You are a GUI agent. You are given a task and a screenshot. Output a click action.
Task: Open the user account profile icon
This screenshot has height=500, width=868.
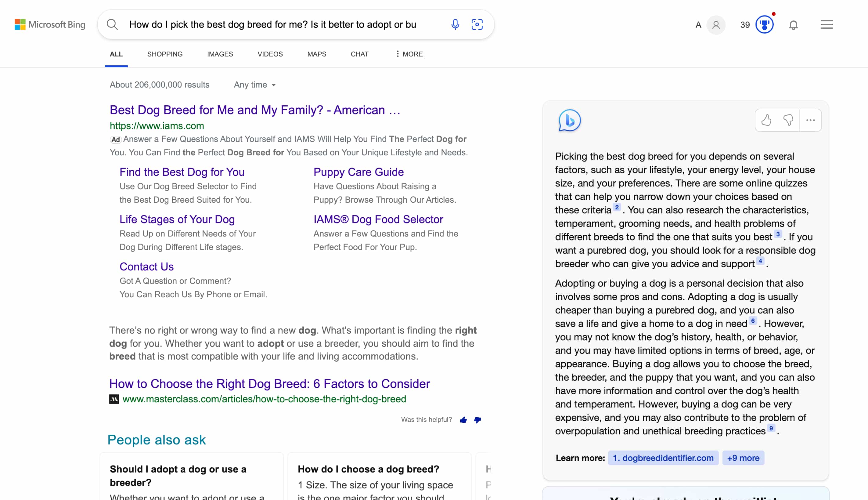(x=716, y=25)
